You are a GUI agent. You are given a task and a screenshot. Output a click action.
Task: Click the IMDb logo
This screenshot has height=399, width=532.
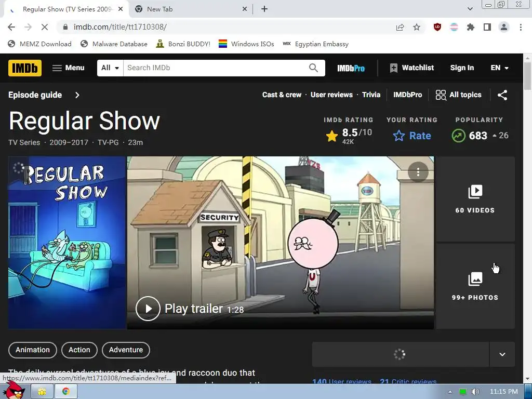pyautogui.click(x=25, y=68)
